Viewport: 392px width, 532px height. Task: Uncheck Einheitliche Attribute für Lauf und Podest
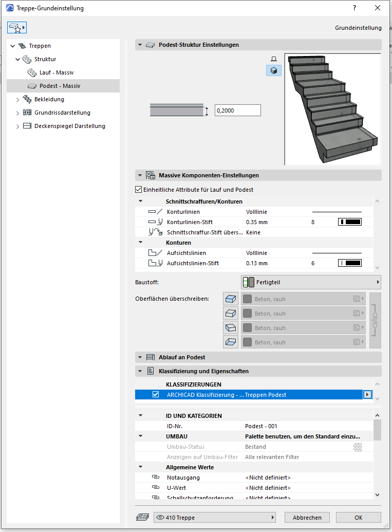coord(138,190)
